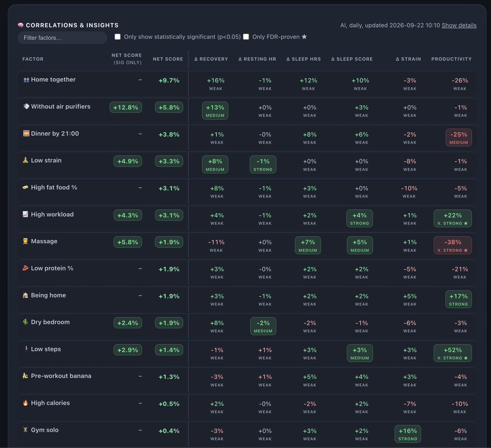Focus the Filter factors input field

coord(62,38)
